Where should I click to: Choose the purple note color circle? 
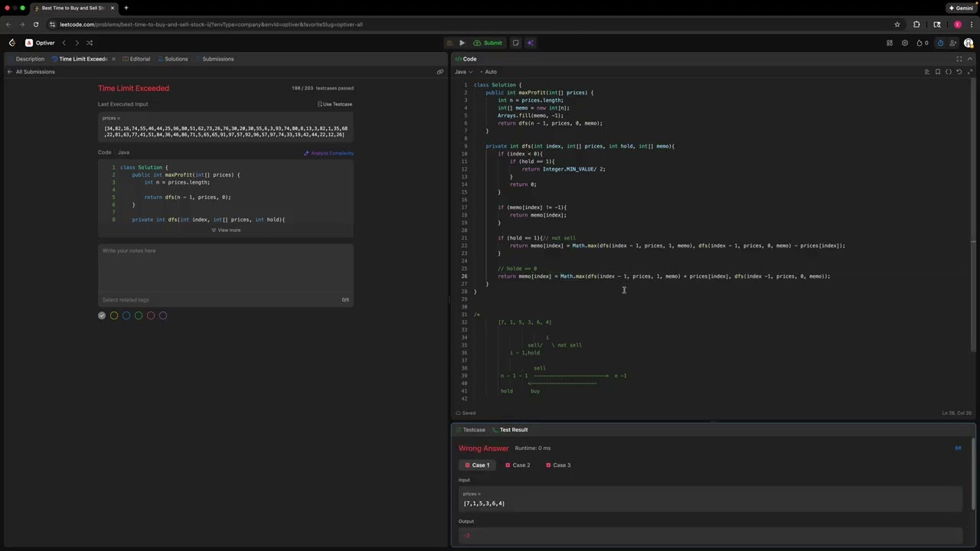(163, 315)
